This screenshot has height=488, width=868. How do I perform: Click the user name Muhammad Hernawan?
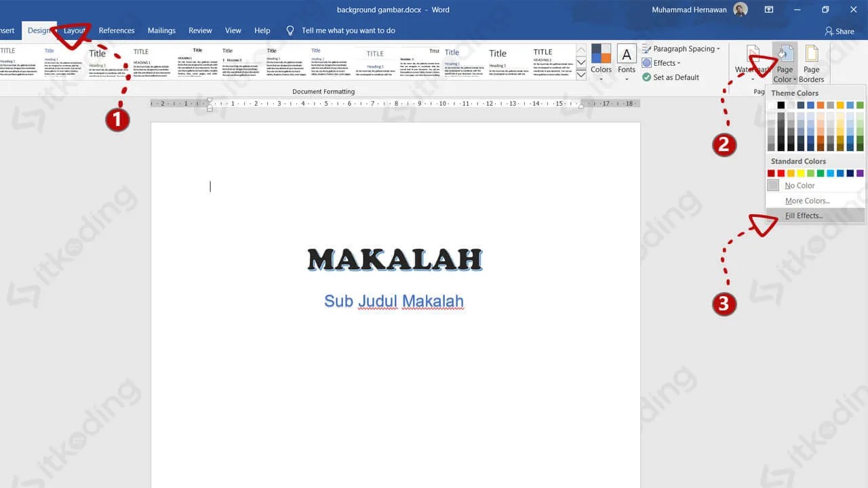click(690, 9)
